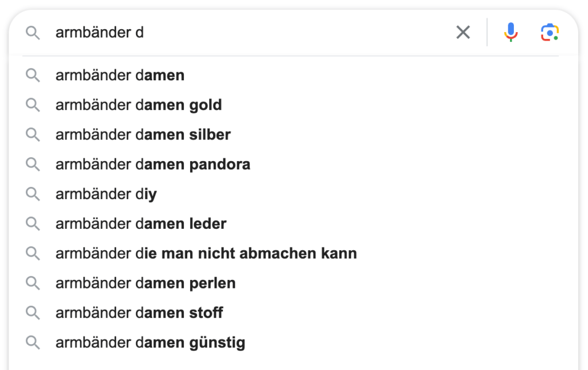Viewport: 588px width, 370px height.
Task: Choose the 'armbänder damen perlen' suggestion
Action: pos(293,283)
